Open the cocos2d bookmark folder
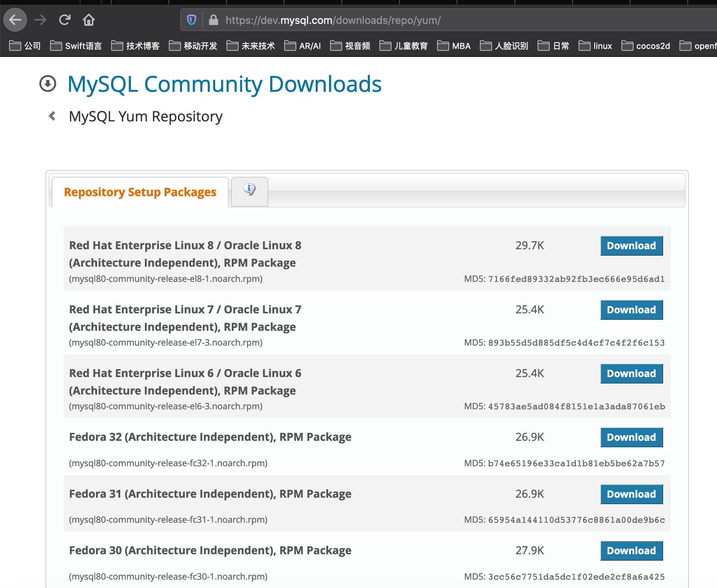Viewport: 717px width, 588px height. coord(646,46)
